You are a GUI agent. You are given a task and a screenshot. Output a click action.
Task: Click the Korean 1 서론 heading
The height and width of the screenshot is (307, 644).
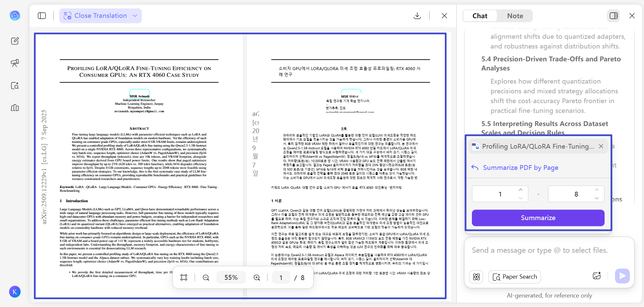[x=276, y=201]
